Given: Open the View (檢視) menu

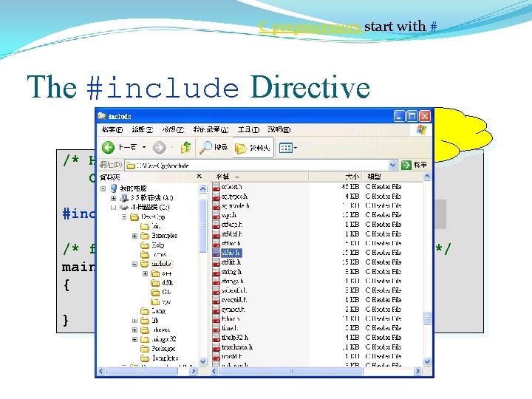Looking at the screenshot, I should click(x=173, y=129).
